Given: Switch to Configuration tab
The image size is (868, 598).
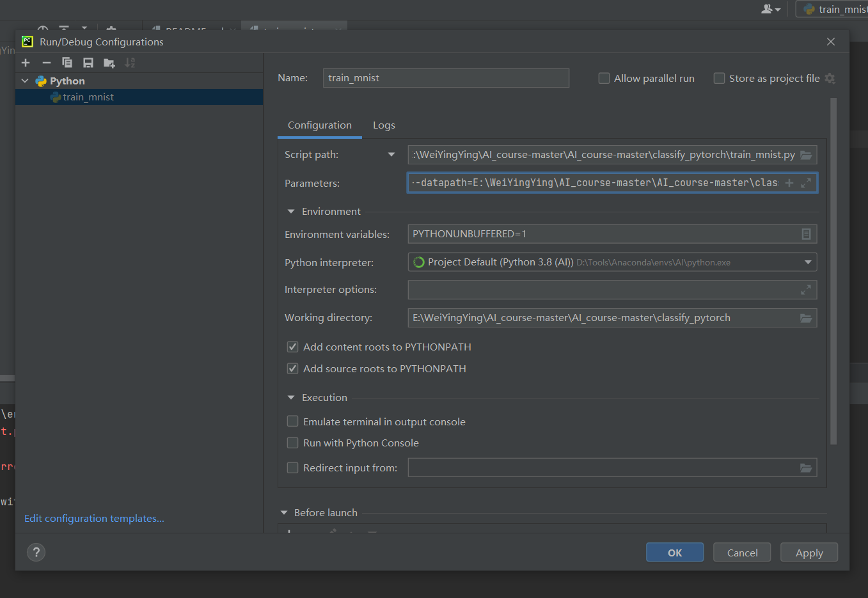Looking at the screenshot, I should 320,125.
